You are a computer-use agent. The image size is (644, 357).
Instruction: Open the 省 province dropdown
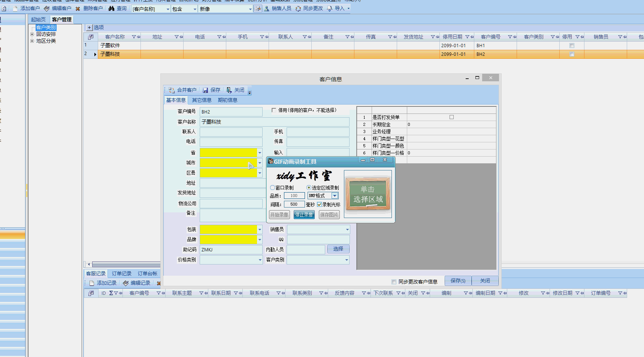click(x=260, y=153)
